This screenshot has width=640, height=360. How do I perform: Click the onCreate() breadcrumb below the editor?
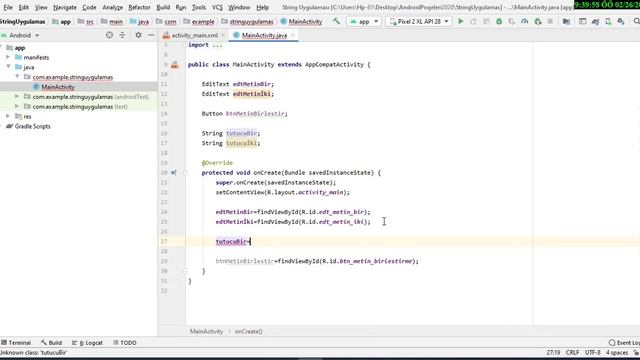249,331
